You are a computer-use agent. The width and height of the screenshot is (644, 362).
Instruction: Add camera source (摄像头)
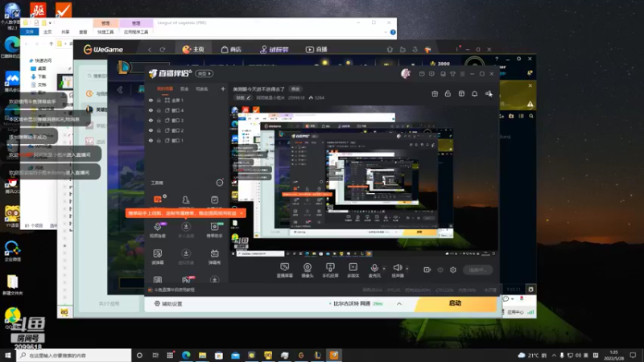[x=308, y=270]
